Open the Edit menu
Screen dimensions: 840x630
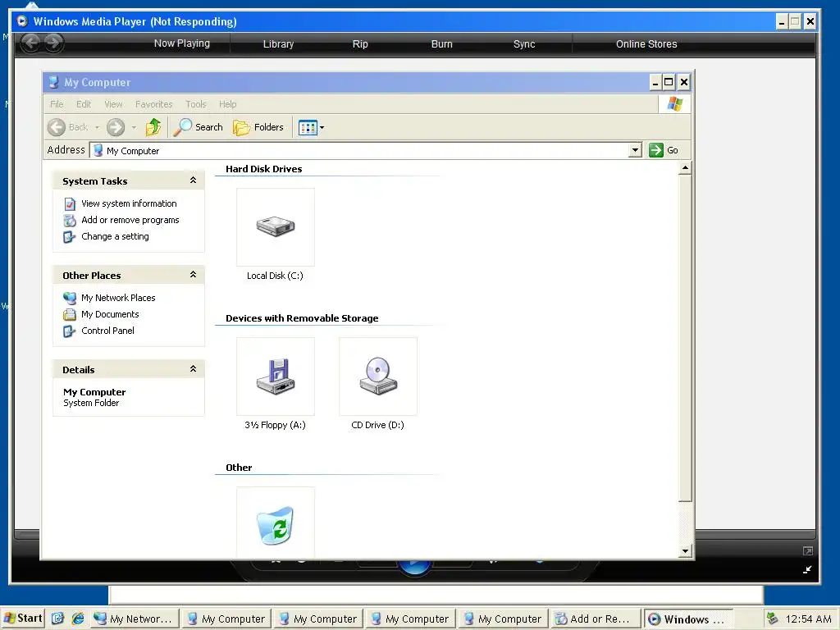tap(84, 104)
